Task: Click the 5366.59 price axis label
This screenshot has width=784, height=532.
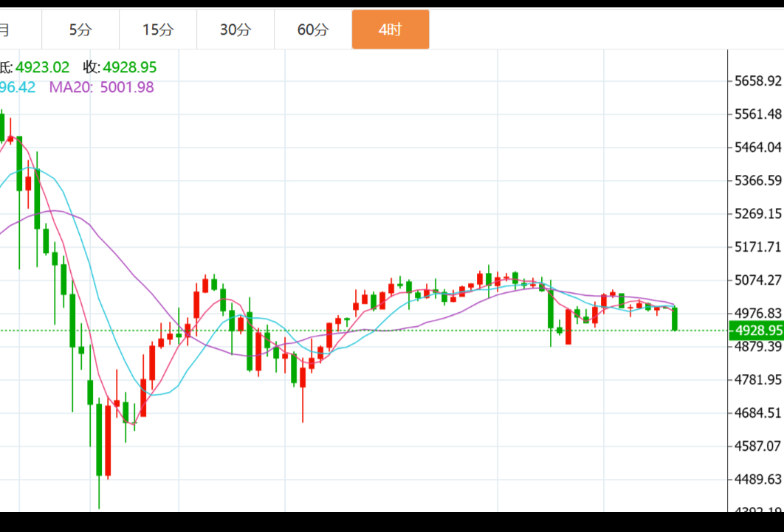Action: pyautogui.click(x=758, y=180)
